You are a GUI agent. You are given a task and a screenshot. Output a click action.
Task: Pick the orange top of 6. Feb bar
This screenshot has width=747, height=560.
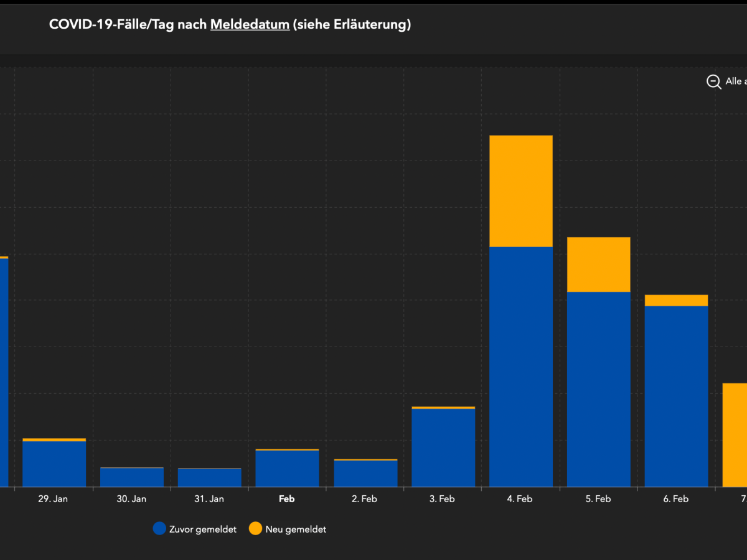[x=676, y=301]
